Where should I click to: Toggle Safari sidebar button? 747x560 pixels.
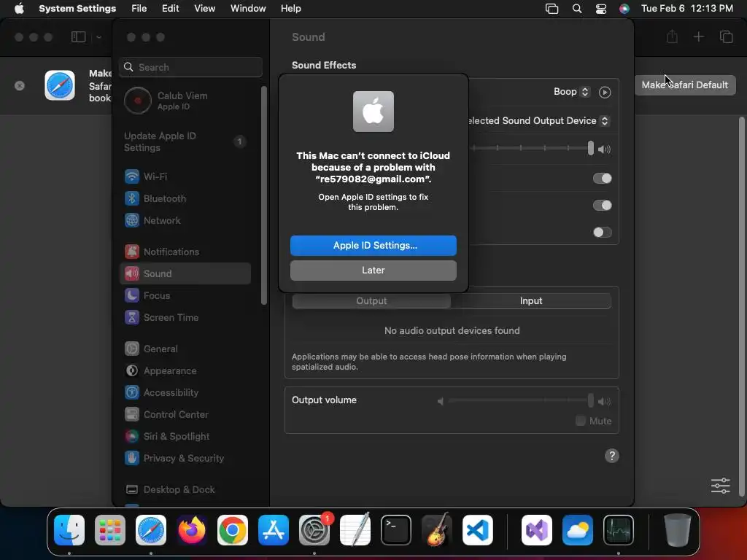[78, 36]
